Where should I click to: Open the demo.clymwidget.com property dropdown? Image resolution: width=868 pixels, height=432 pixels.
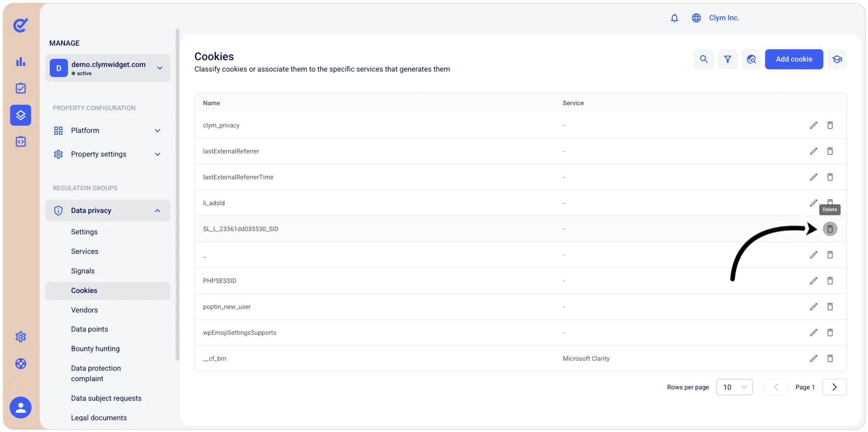[108, 68]
